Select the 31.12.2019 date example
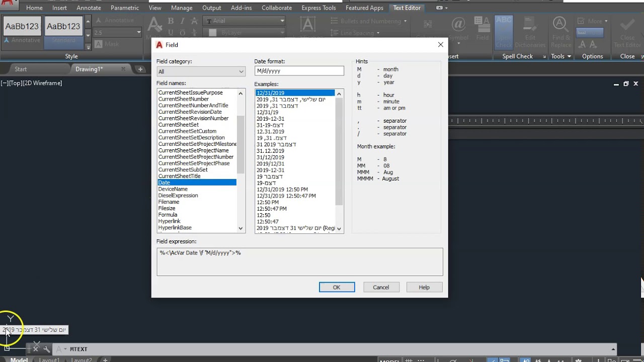 (270, 151)
